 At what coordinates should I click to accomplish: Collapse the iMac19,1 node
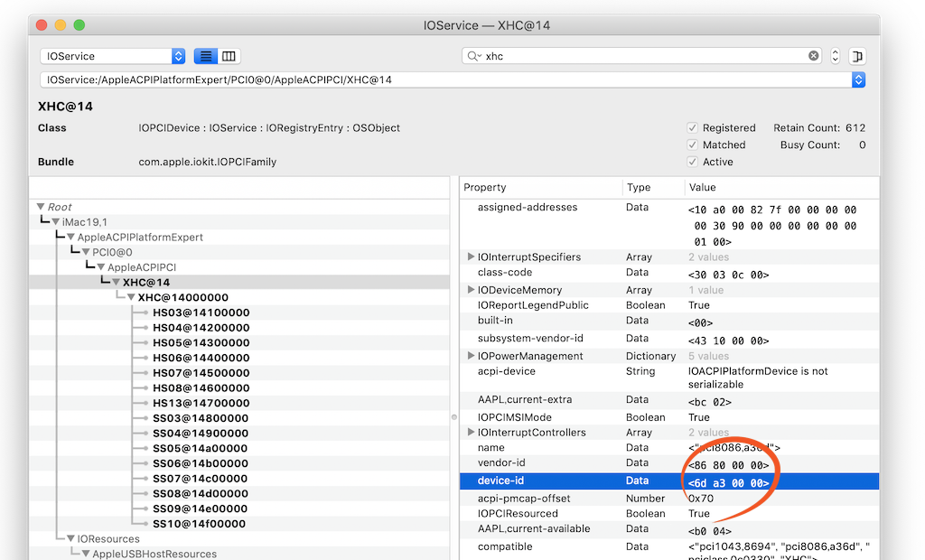pos(55,222)
